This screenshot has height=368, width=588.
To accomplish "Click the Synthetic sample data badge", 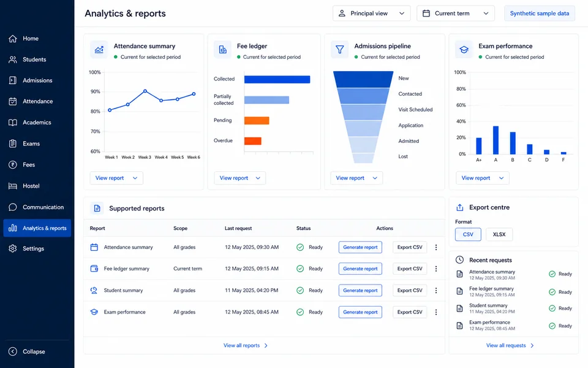I will 539,13.
